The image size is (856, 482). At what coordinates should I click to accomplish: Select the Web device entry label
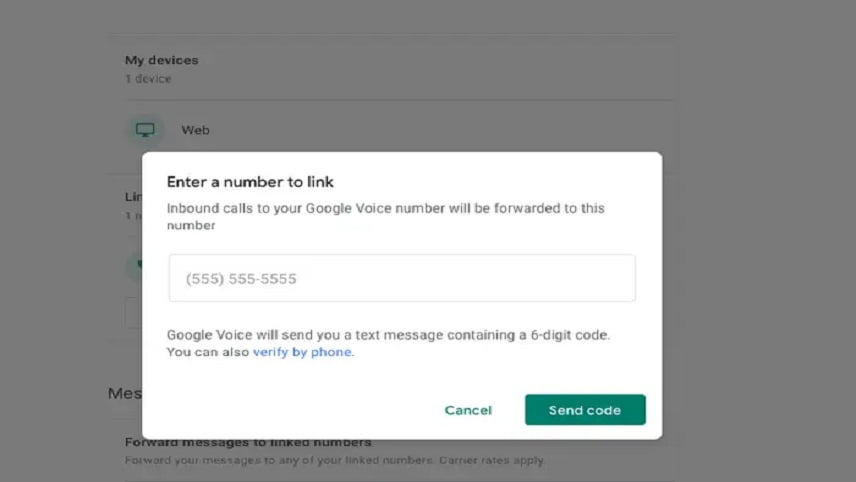pyautogui.click(x=195, y=130)
